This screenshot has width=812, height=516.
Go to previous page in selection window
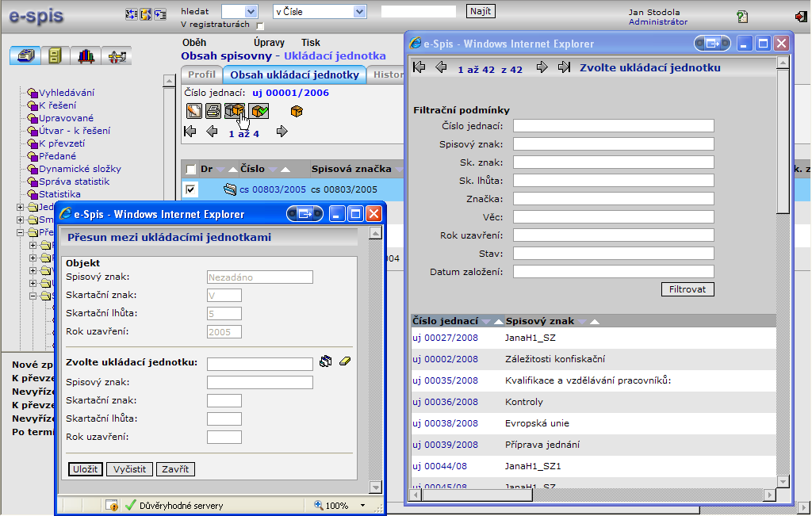point(441,67)
